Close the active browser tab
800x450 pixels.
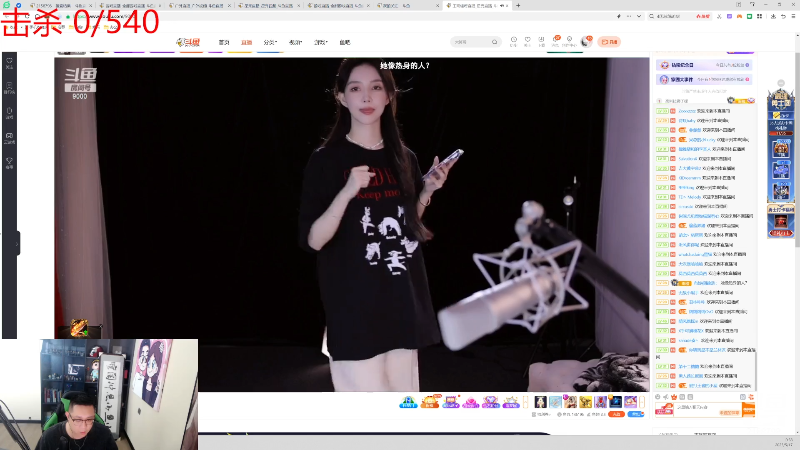(x=507, y=6)
